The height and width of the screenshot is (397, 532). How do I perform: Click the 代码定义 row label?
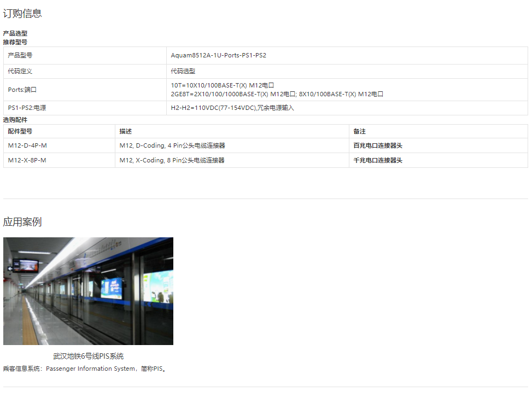click(x=20, y=71)
